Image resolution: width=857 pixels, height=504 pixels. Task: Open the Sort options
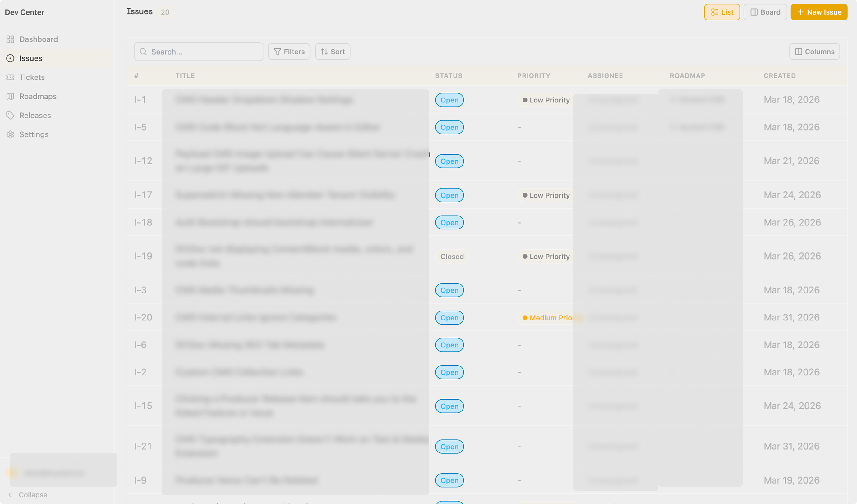point(332,52)
